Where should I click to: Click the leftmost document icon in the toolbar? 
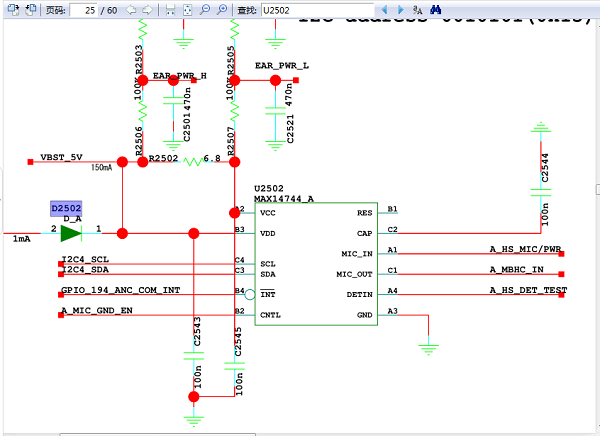(x=9, y=9)
